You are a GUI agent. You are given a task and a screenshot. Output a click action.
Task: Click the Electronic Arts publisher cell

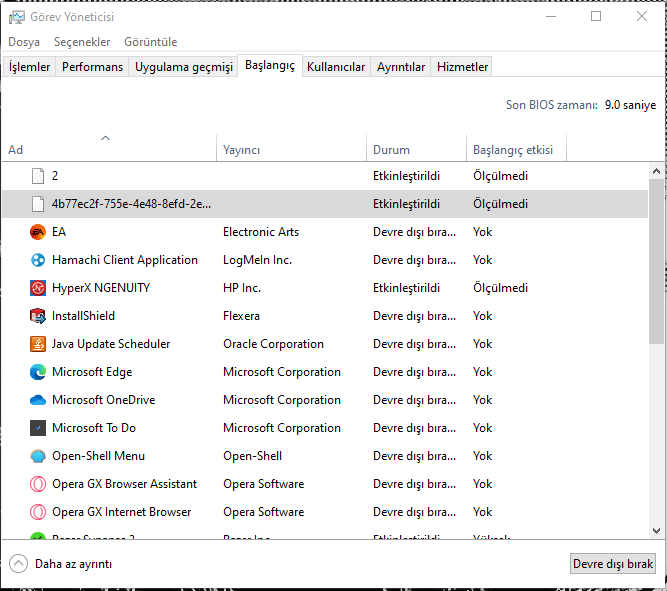click(x=261, y=232)
